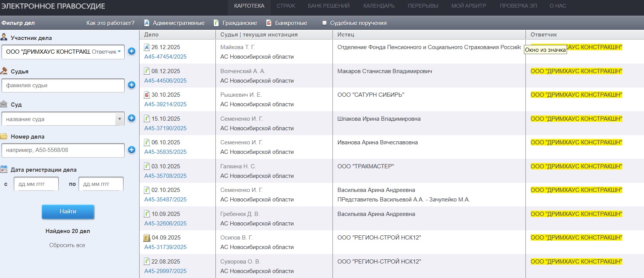Click the plus icon beside court name field
644x278 pixels.
(x=132, y=118)
